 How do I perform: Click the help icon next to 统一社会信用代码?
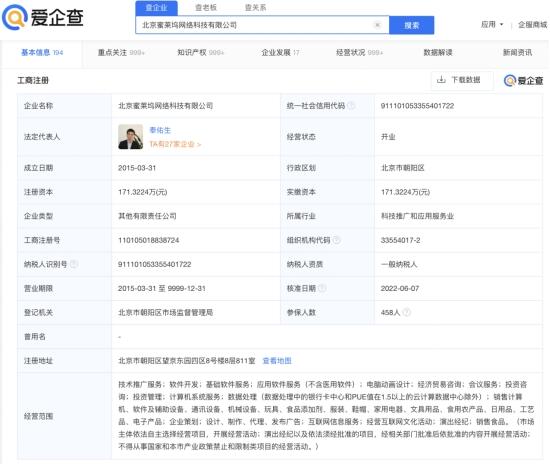351,105
